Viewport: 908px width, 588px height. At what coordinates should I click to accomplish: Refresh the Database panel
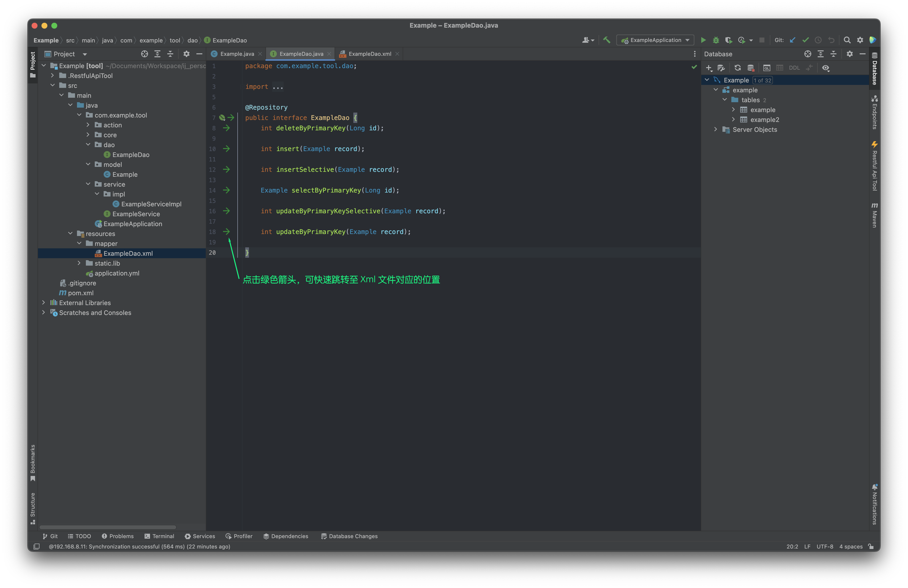click(x=738, y=68)
